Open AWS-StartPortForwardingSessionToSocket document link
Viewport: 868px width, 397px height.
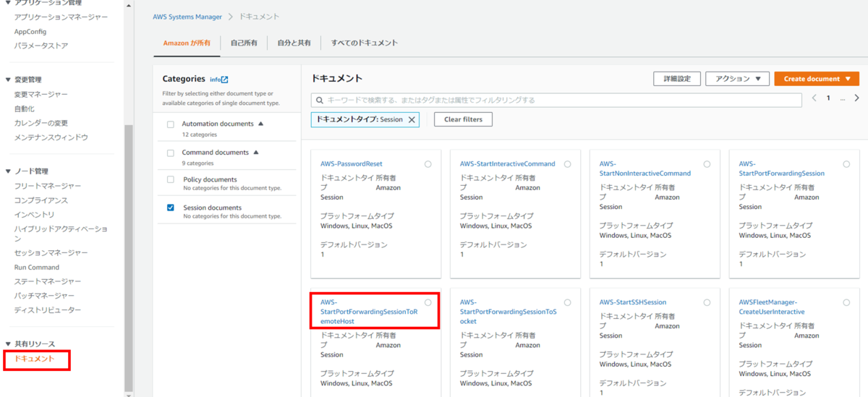click(509, 312)
